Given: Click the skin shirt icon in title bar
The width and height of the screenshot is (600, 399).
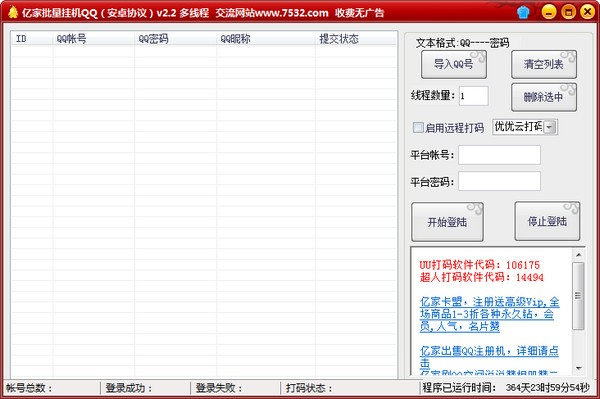Looking at the screenshot, I should pos(523,12).
